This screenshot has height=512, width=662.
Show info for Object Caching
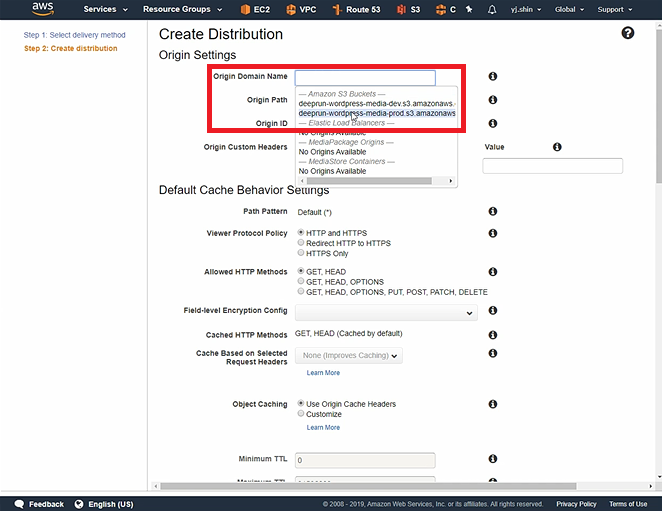tap(492, 404)
